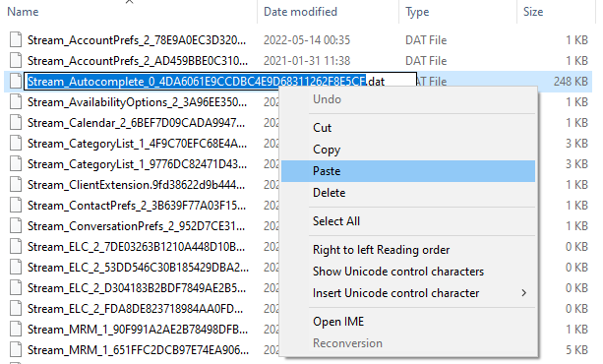The image size is (603, 364).
Task: Expand the Insert Unicode control character arrow
Action: tap(523, 293)
